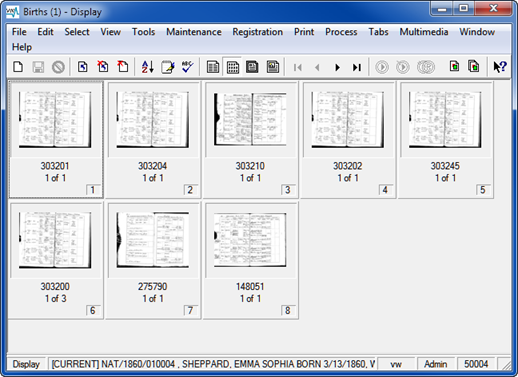This screenshot has width=518, height=377.
Task: Click the 'vw' status bar entry
Action: [396, 364]
